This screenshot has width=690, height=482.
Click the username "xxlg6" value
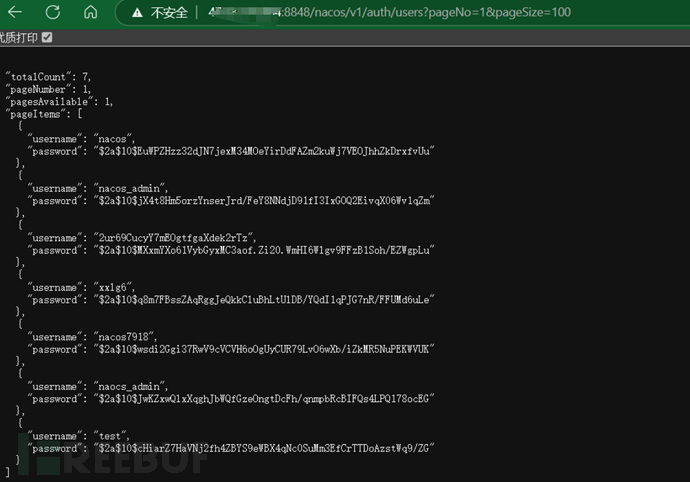(x=114, y=287)
